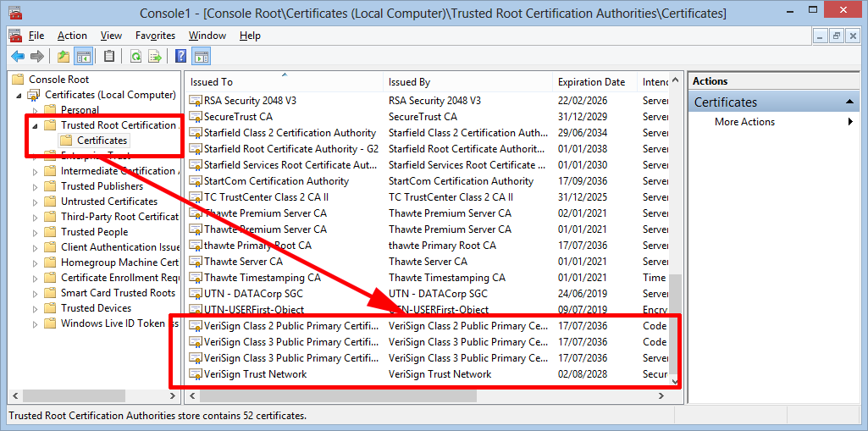This screenshot has height=431, width=868.
Task: Click the Untrusted Certificates folder icon
Action: (50, 202)
